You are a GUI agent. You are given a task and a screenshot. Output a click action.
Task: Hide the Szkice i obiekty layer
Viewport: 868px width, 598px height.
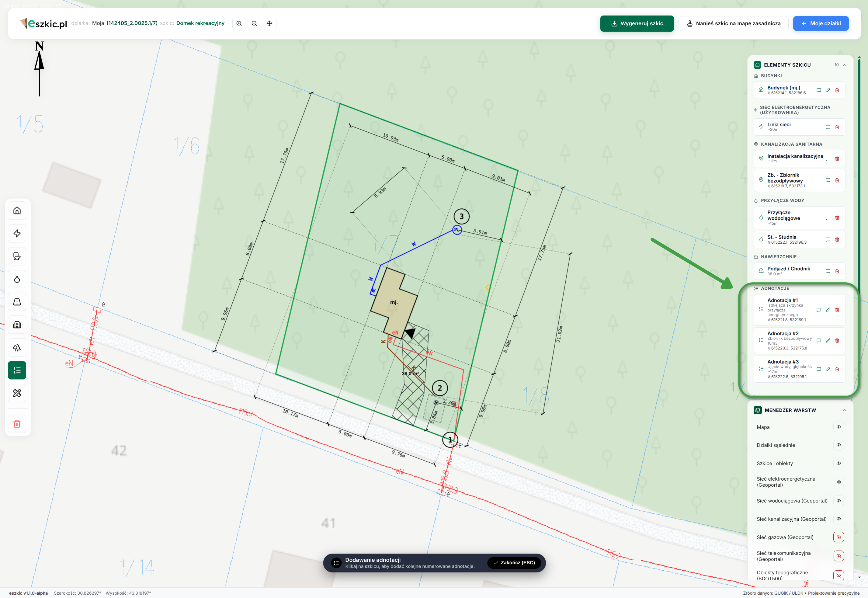point(839,464)
